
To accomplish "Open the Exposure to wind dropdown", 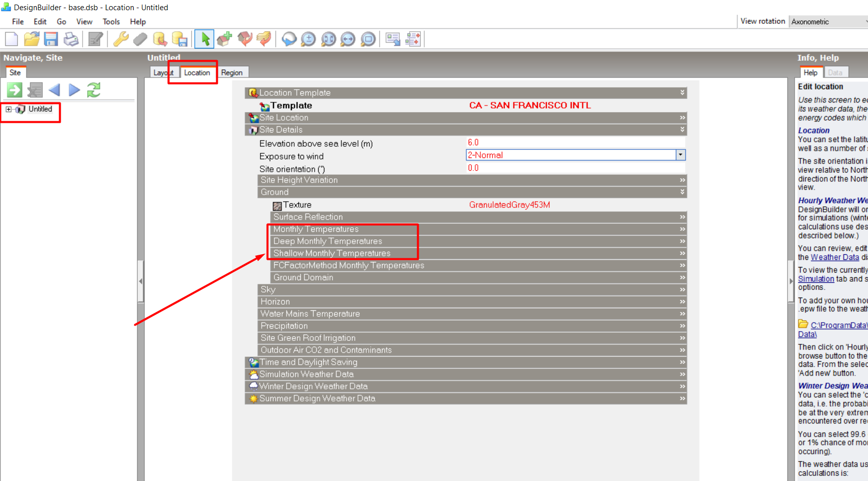I will click(680, 155).
